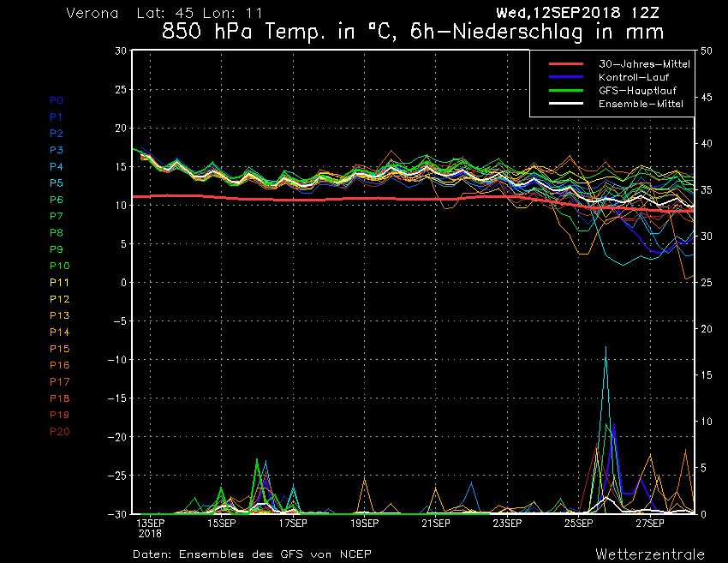Viewport: 728px width, 563px height.
Task: Select the P5 ensemble member label
Action: 57,183
